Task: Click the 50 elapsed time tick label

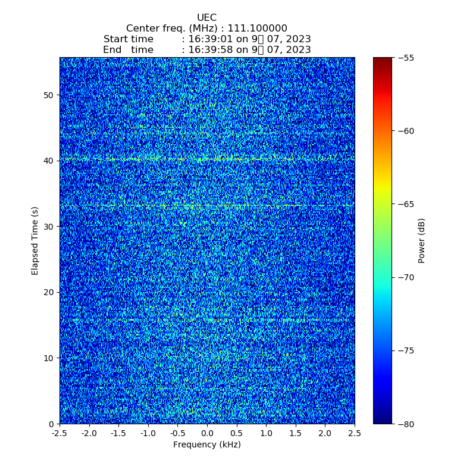Action: pyautogui.click(x=49, y=95)
